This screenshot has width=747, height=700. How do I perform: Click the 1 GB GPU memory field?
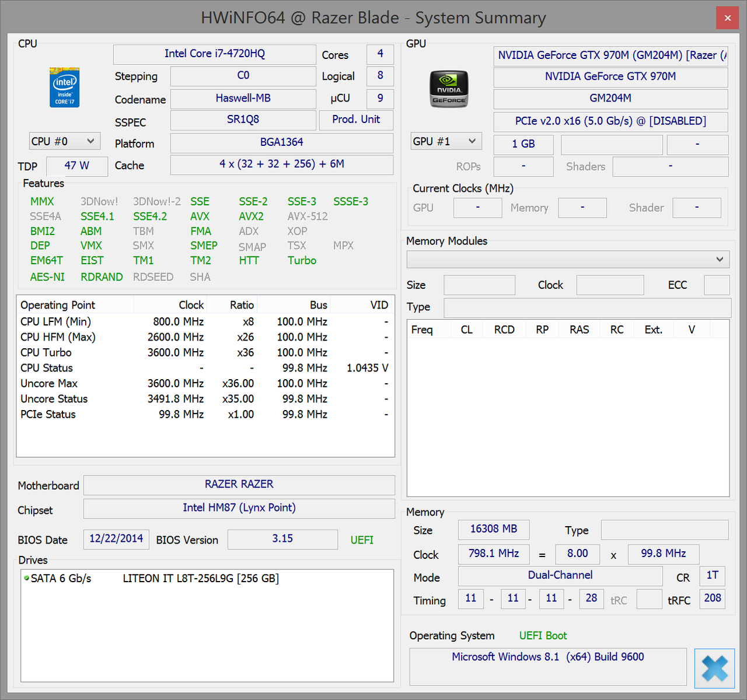point(523,144)
